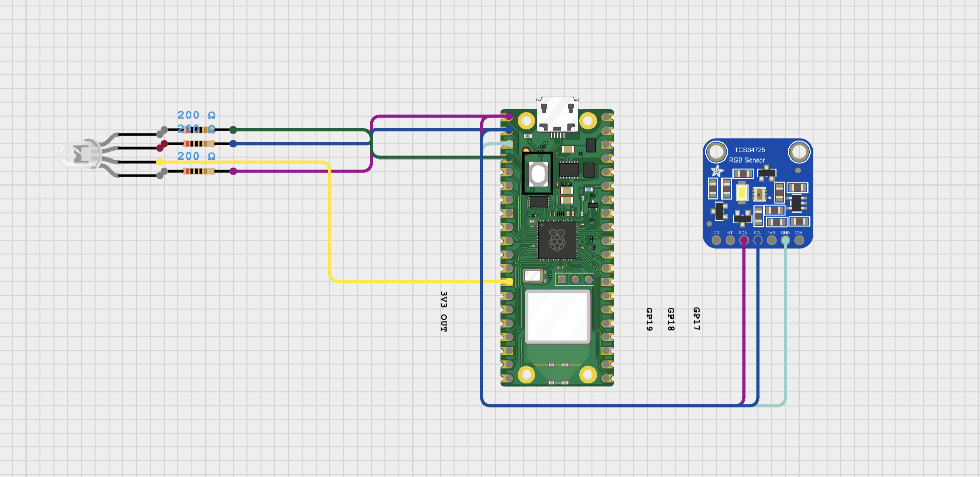This screenshot has height=477, width=980.
Task: Select the lowest "200 Ω" resistor label
Action: (196, 156)
